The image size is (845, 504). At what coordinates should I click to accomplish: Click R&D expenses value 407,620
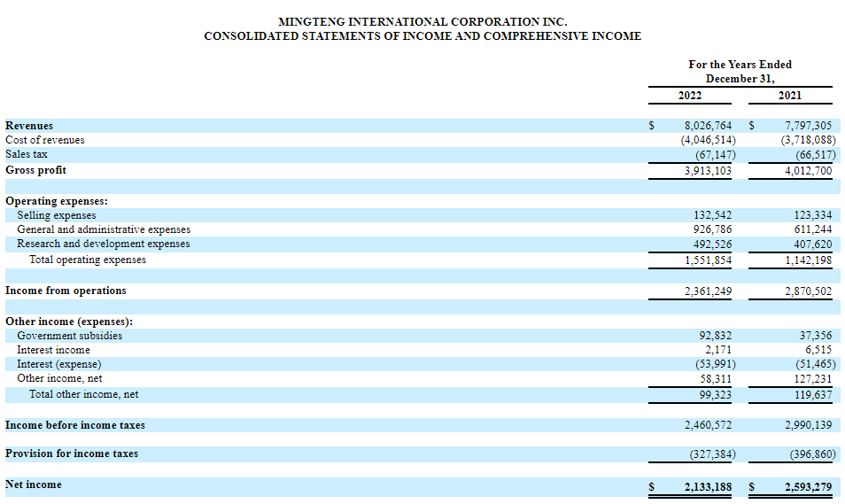tap(812, 244)
